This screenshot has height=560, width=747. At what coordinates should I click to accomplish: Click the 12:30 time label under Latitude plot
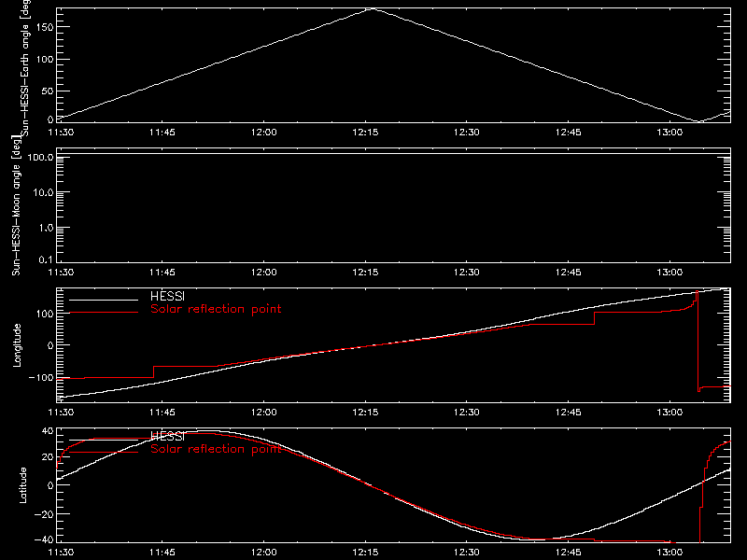[467, 552]
